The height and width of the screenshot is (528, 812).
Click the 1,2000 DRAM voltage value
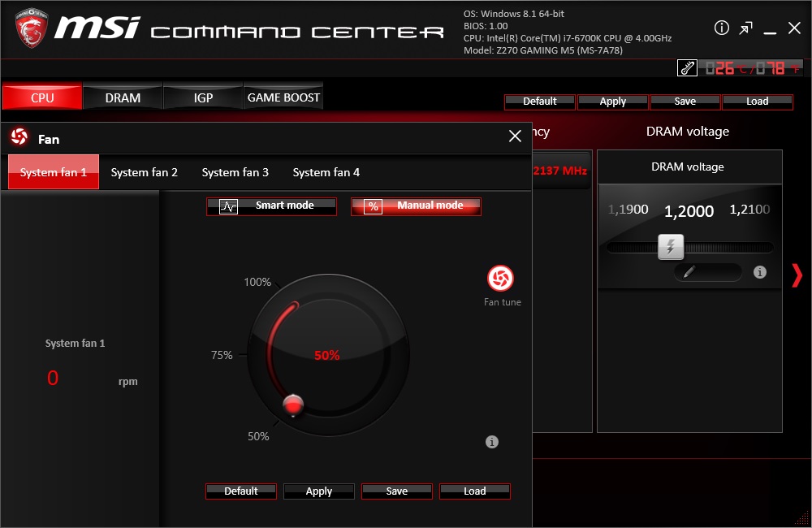[689, 211]
